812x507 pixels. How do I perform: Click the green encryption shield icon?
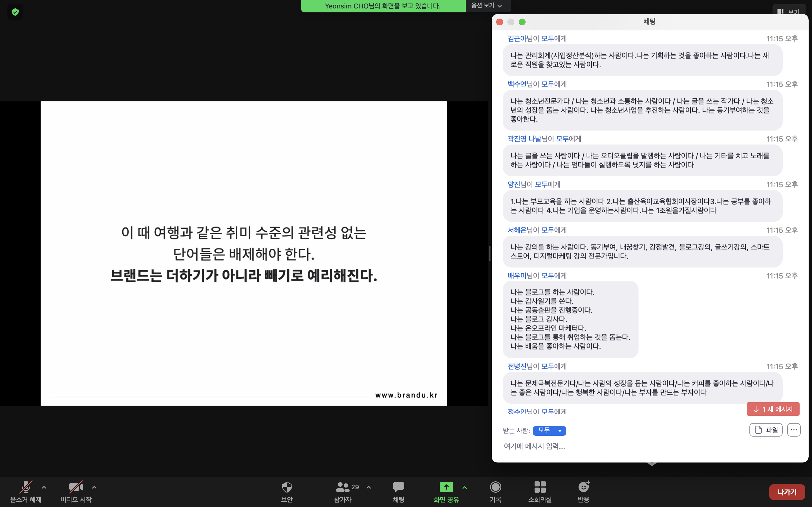click(x=15, y=12)
